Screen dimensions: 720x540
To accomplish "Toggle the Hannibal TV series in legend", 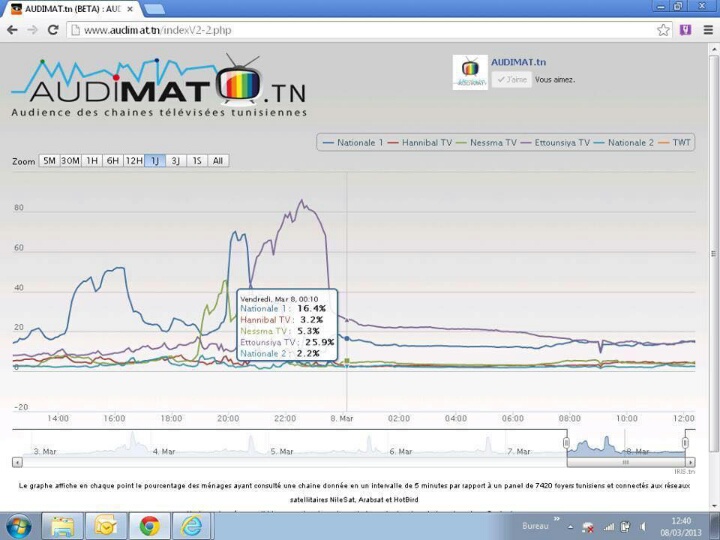I will [x=420, y=143].
